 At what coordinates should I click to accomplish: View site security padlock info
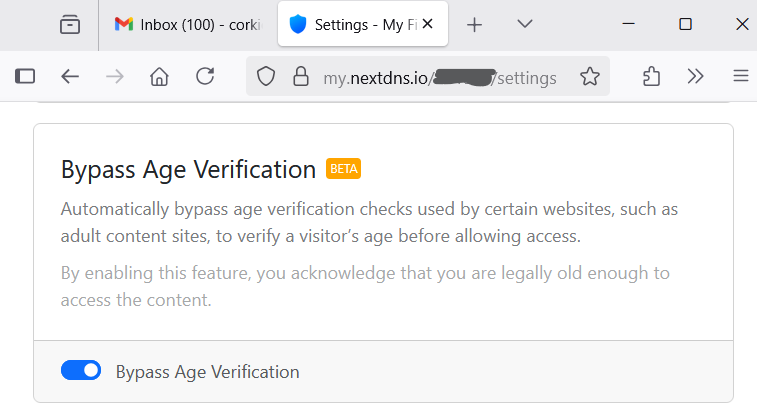tap(297, 76)
